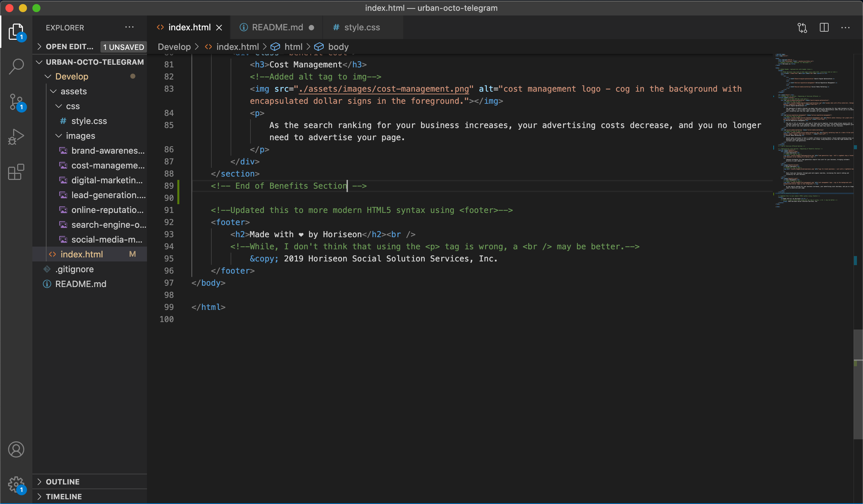Open lead-generation image file
The width and height of the screenshot is (863, 504).
coord(90,195)
